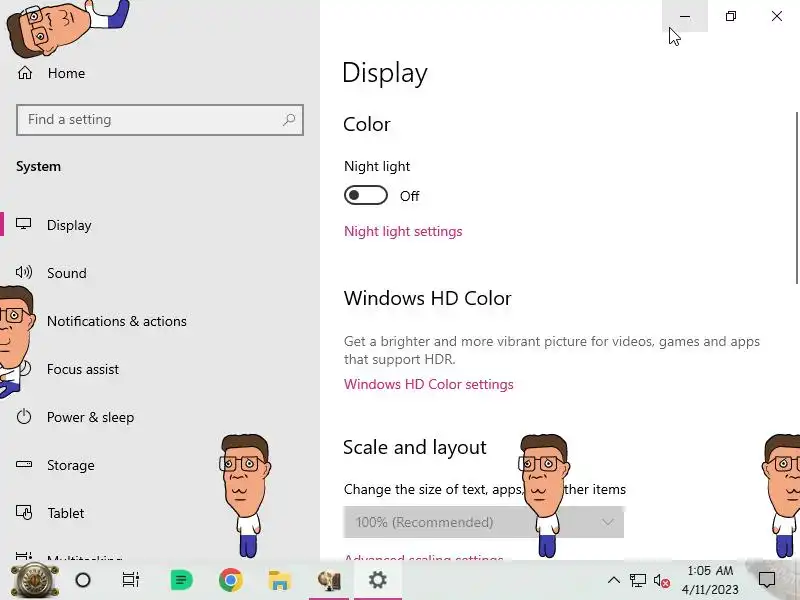Image resolution: width=800 pixels, height=600 pixels.
Task: Go to Settings Home
Action: [51, 73]
